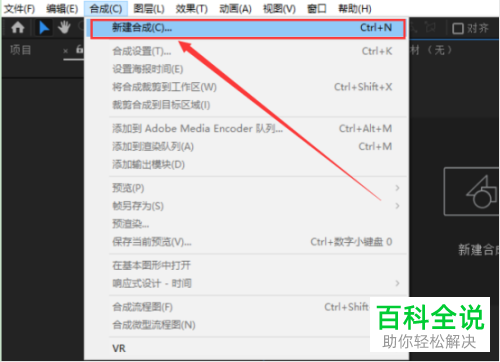
Task: Switch to the 项目 panel tab
Action: coord(21,50)
